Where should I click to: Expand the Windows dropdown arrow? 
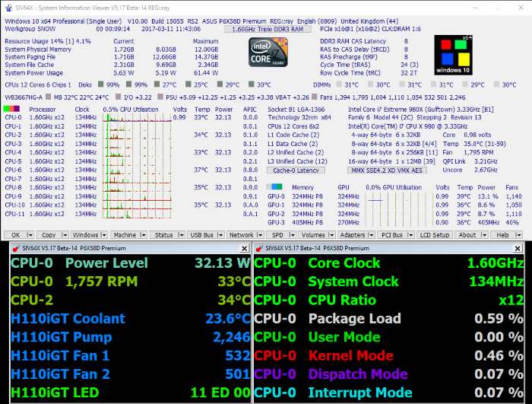point(103,235)
